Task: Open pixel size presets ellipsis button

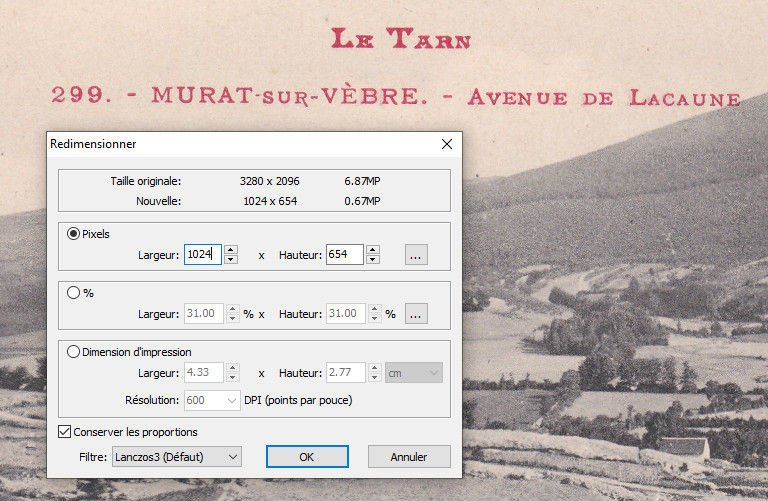Action: pyautogui.click(x=417, y=255)
